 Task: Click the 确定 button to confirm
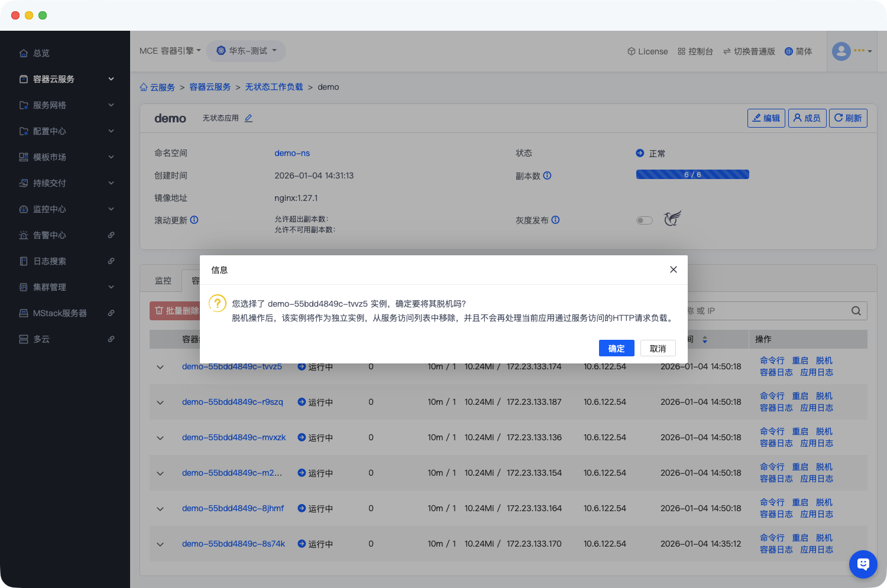click(616, 349)
